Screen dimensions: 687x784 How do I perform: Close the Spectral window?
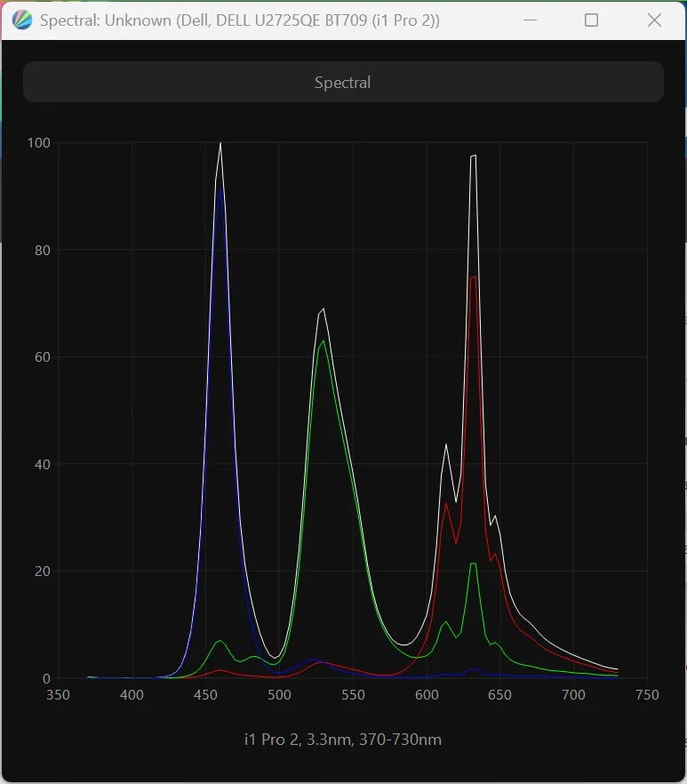coord(654,20)
